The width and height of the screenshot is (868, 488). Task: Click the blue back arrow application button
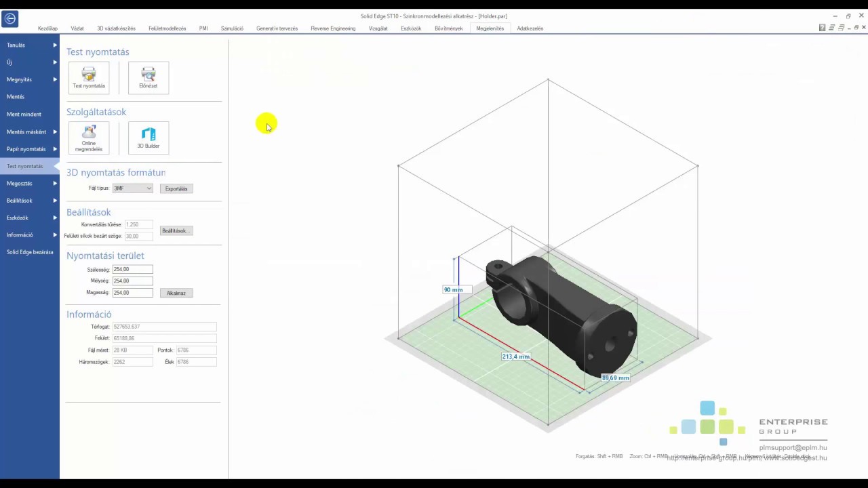[x=9, y=20]
